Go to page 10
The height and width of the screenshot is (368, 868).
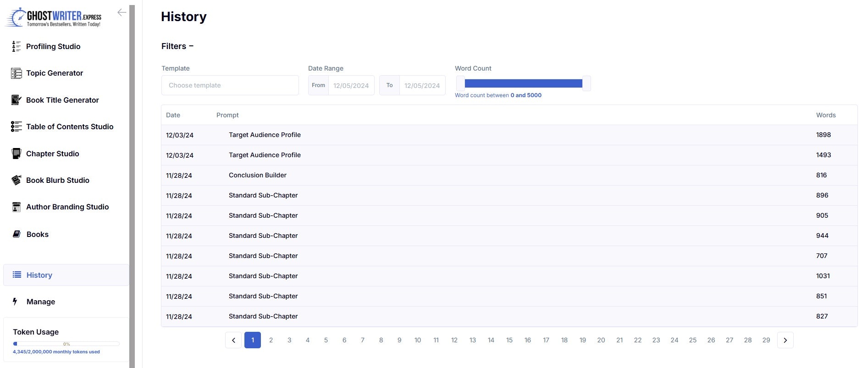click(418, 340)
